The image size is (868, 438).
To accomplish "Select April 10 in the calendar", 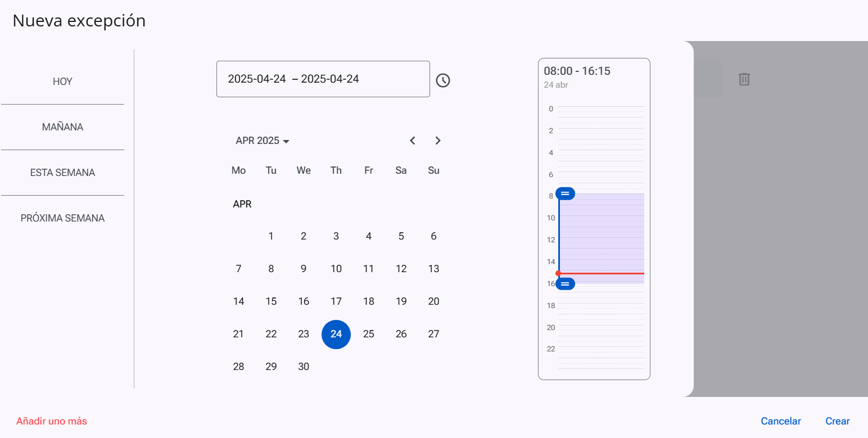I will 336,269.
